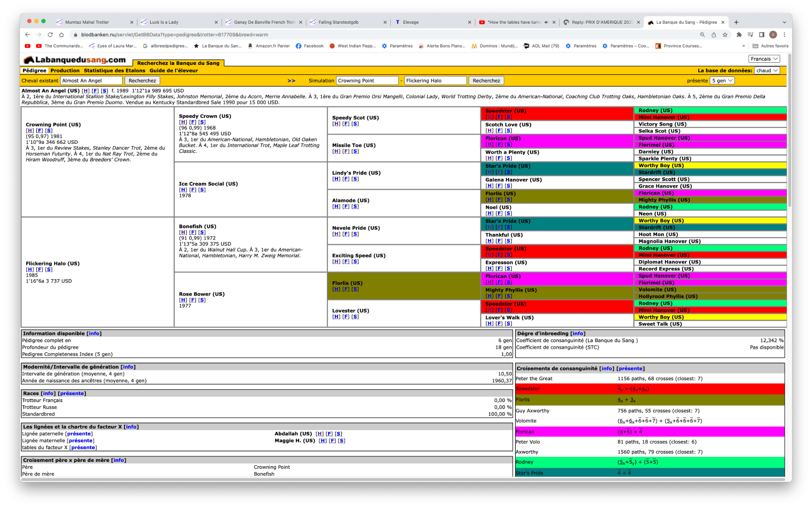Click the olive Florlis (US) cell
The width and height of the screenshot is (812, 508).
(x=403, y=286)
